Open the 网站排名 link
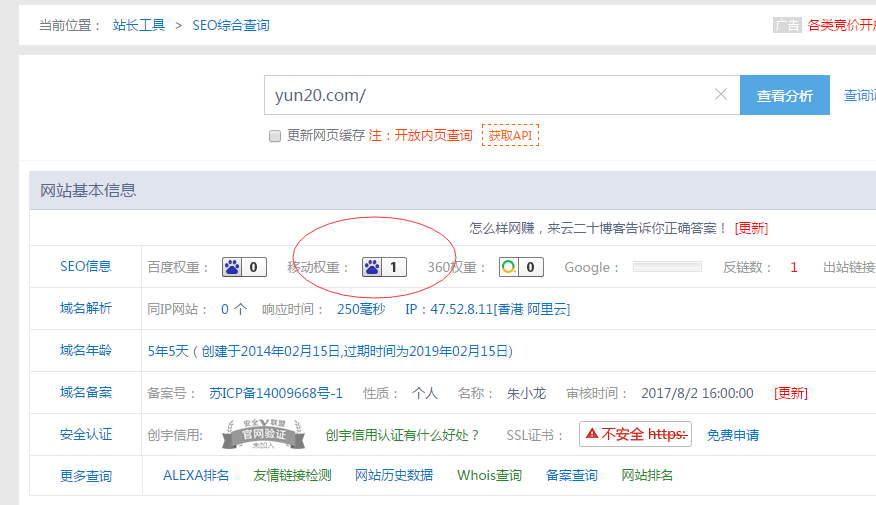The height and width of the screenshot is (505, 876). click(x=647, y=475)
